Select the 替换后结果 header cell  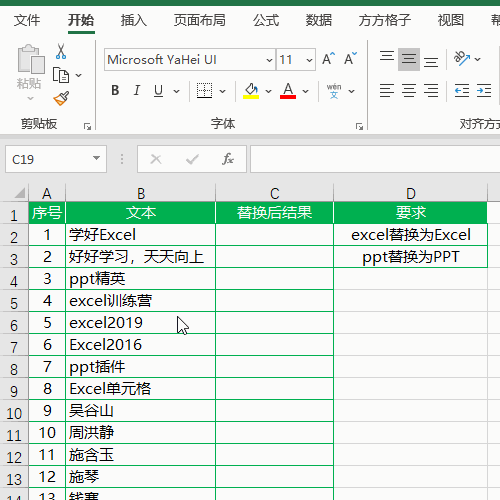(x=274, y=213)
